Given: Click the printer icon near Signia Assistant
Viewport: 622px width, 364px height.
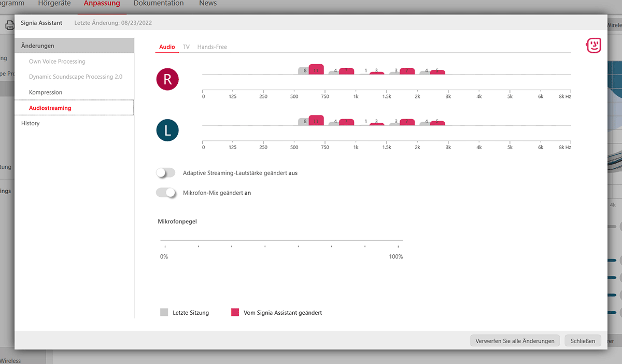Looking at the screenshot, I should [x=9, y=24].
